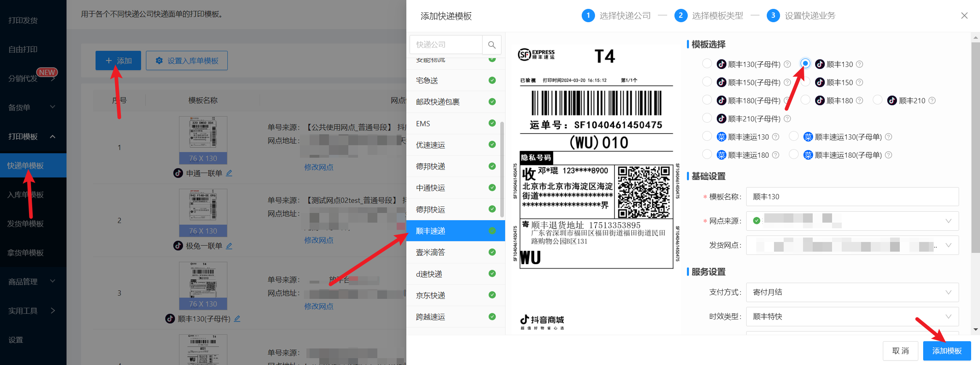Select 顺丰速运130(子母单) radio option
980x365 pixels.
[x=794, y=136]
